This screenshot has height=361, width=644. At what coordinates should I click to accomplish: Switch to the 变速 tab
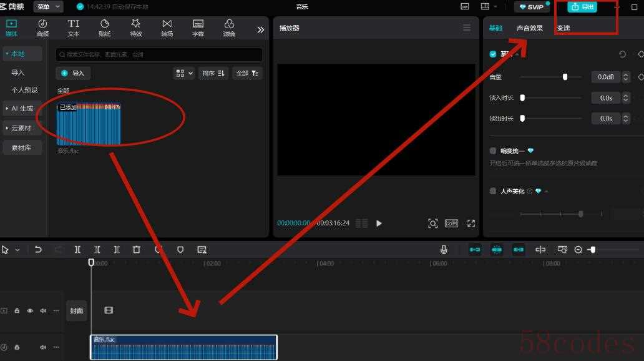[563, 28]
